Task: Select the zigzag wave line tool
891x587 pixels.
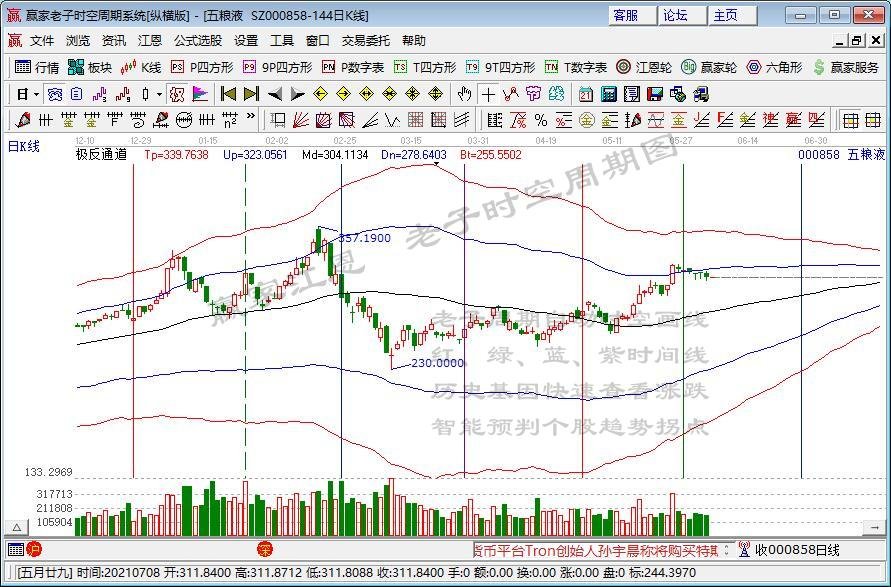Action: pyautogui.click(x=393, y=120)
